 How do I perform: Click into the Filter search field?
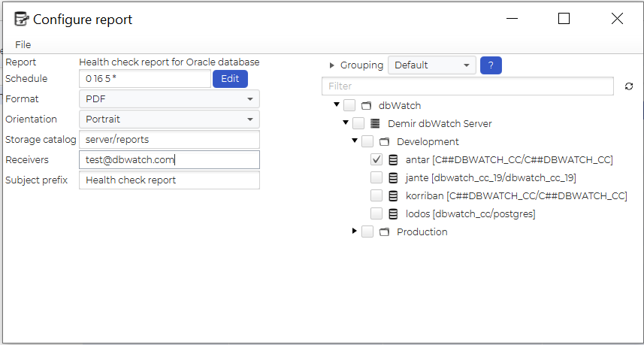[467, 87]
